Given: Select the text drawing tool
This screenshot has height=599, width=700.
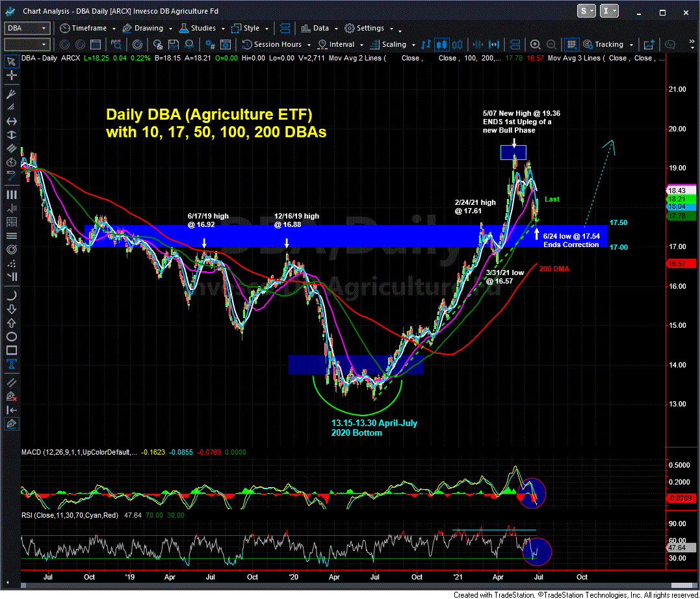Looking at the screenshot, I should pyautogui.click(x=12, y=364).
